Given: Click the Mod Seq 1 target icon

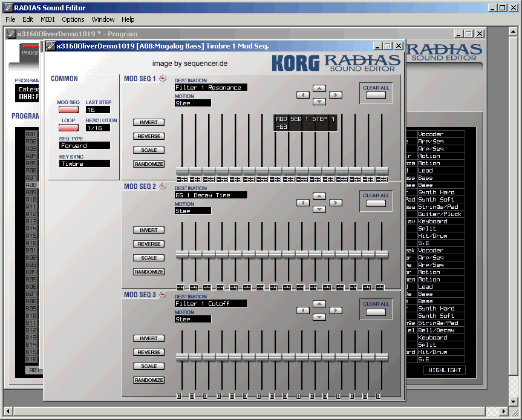Looking at the screenshot, I should (163, 78).
